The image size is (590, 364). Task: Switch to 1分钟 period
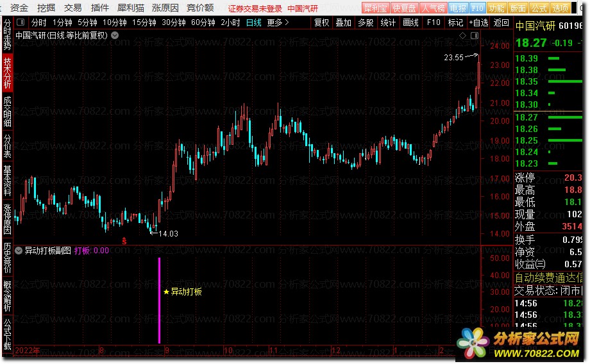[62, 22]
